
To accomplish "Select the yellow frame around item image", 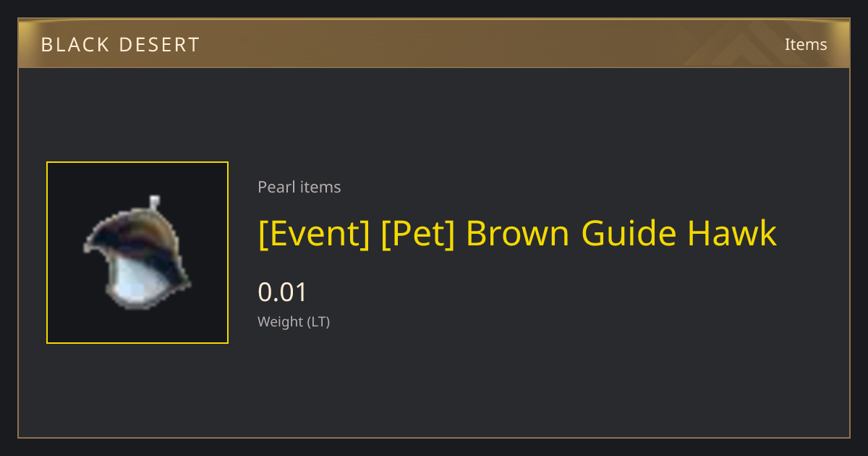I will point(137,253).
